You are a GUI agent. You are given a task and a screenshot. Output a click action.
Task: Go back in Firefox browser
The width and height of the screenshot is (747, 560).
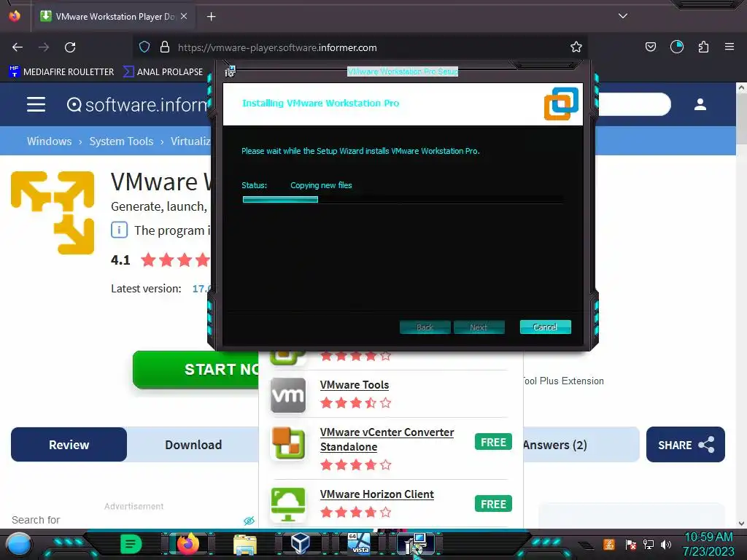pos(18,47)
